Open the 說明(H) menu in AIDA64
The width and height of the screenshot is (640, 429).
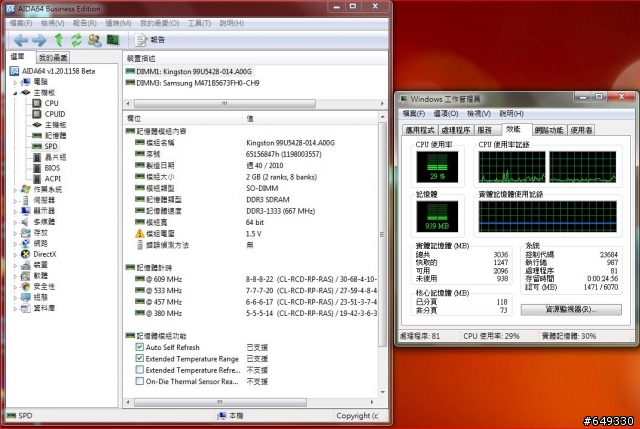point(231,23)
